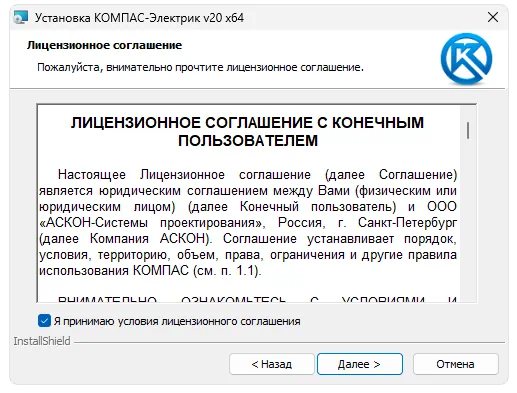
Task: Uncheck "Я принимаю условия лицензионного соглашения"
Action: tap(44, 321)
